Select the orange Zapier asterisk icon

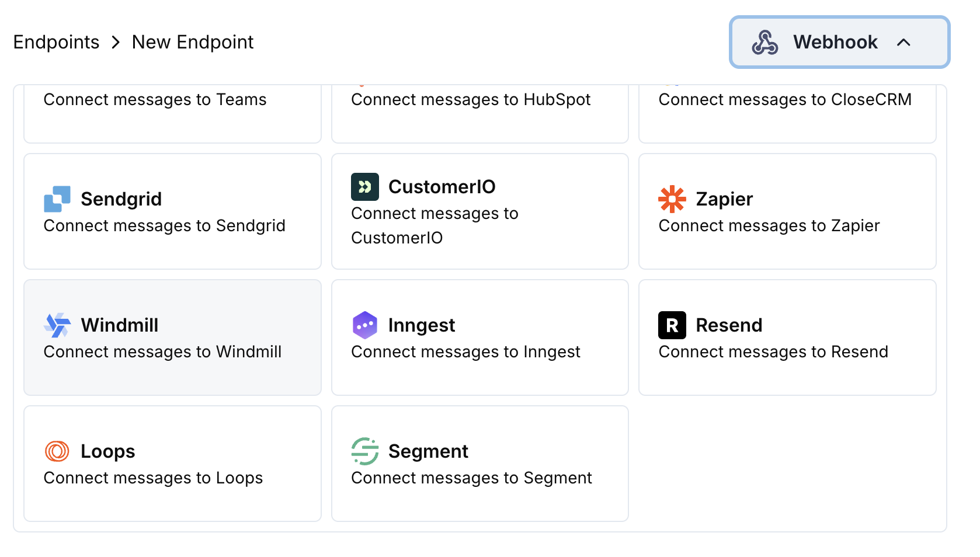pyautogui.click(x=672, y=199)
